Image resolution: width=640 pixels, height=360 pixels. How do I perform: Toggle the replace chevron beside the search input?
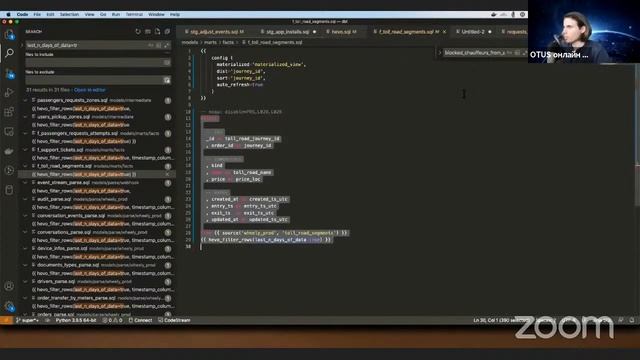22,45
